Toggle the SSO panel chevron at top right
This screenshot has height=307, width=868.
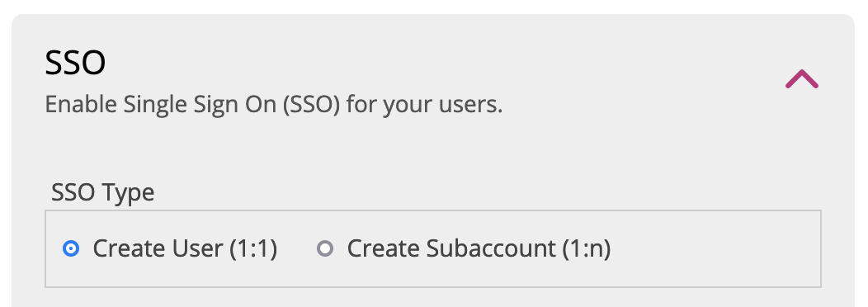pyautogui.click(x=801, y=79)
